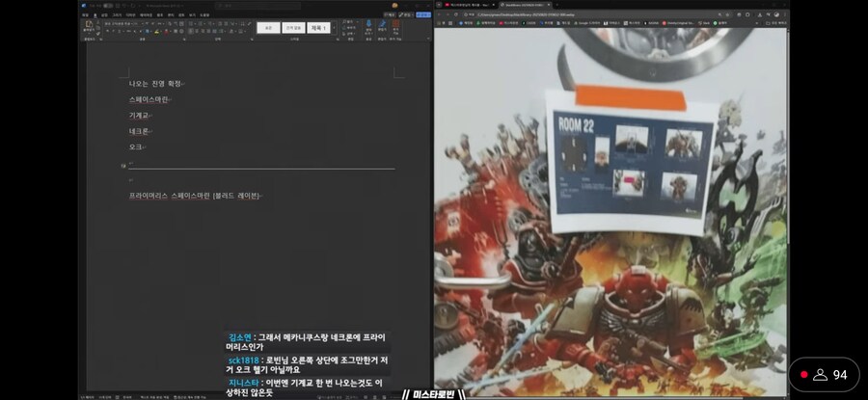Click the blue 공유 share button
Screen dimensions: 868x400
tap(423, 14)
